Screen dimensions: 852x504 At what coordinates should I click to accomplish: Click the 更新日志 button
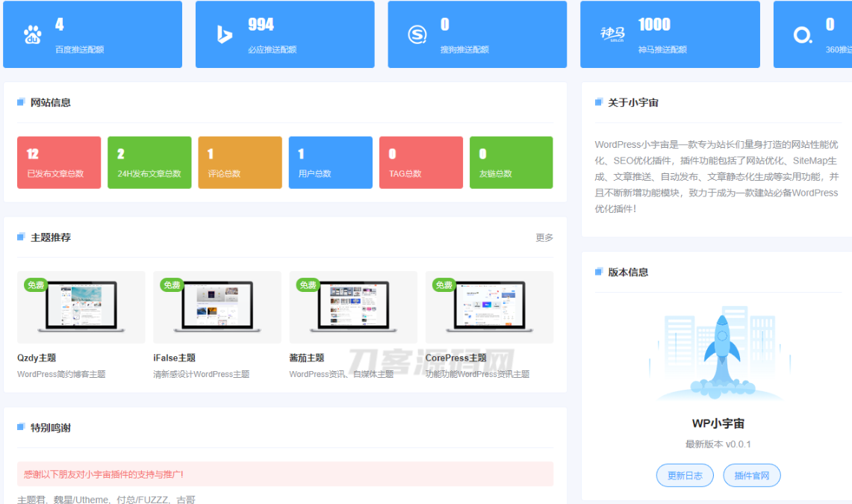click(x=685, y=475)
